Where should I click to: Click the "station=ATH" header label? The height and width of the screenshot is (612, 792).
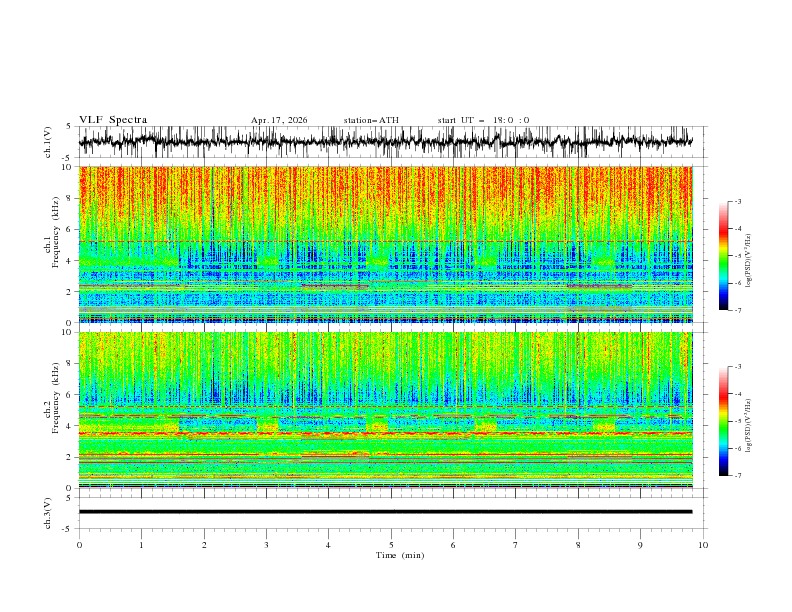371,120
